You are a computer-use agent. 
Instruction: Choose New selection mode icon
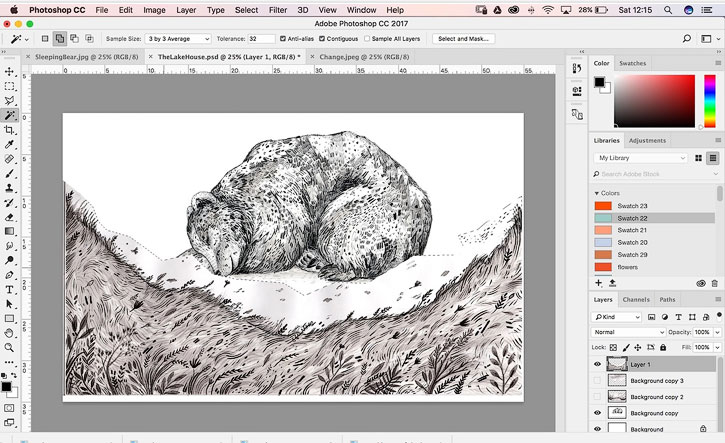point(45,39)
